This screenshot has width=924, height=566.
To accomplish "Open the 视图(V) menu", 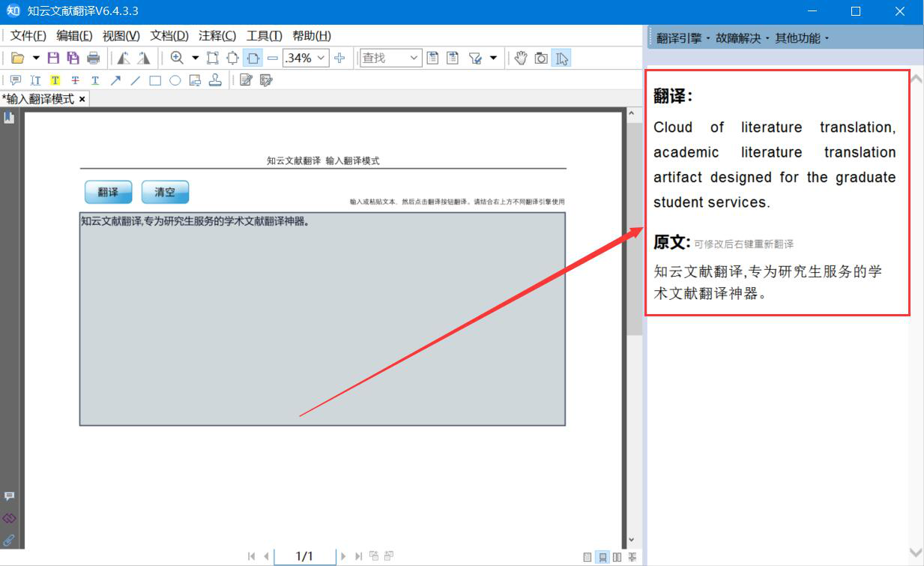I will 121,36.
